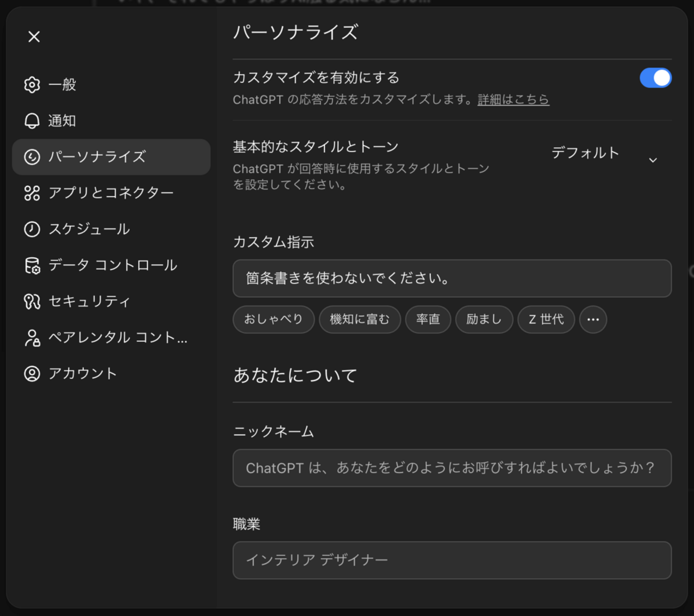
Task: Click the カスタム指示 text field
Action: click(452, 279)
